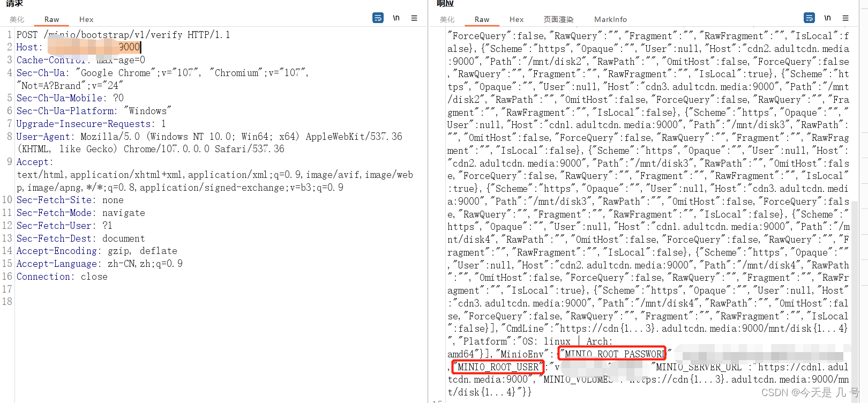Click the Accept-Language header line
The width and height of the screenshot is (868, 403).
coord(99,264)
